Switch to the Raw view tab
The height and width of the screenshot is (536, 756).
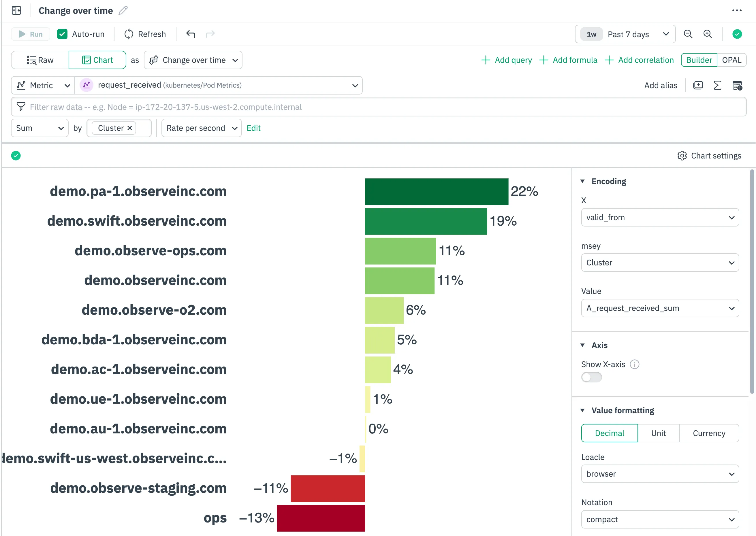click(40, 60)
